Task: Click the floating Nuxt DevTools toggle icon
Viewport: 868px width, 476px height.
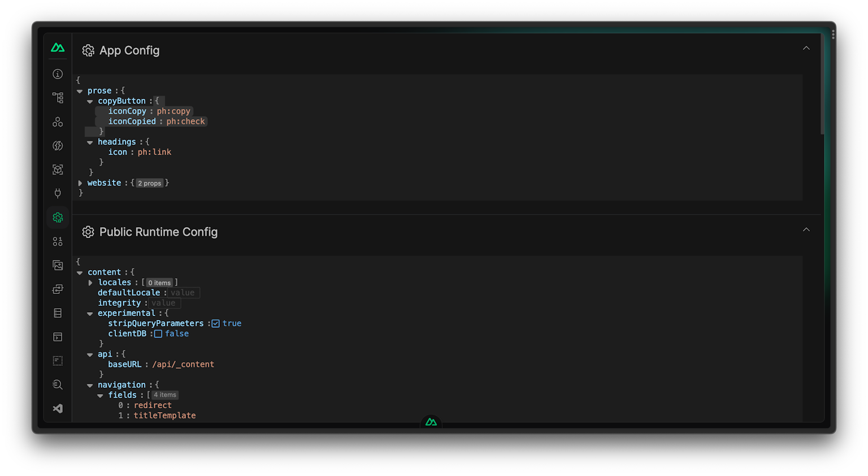Action: click(431, 422)
